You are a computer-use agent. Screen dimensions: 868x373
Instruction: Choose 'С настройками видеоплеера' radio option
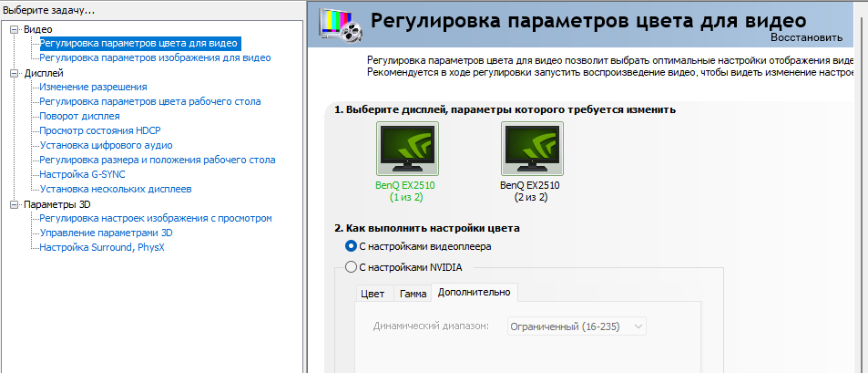click(x=352, y=246)
